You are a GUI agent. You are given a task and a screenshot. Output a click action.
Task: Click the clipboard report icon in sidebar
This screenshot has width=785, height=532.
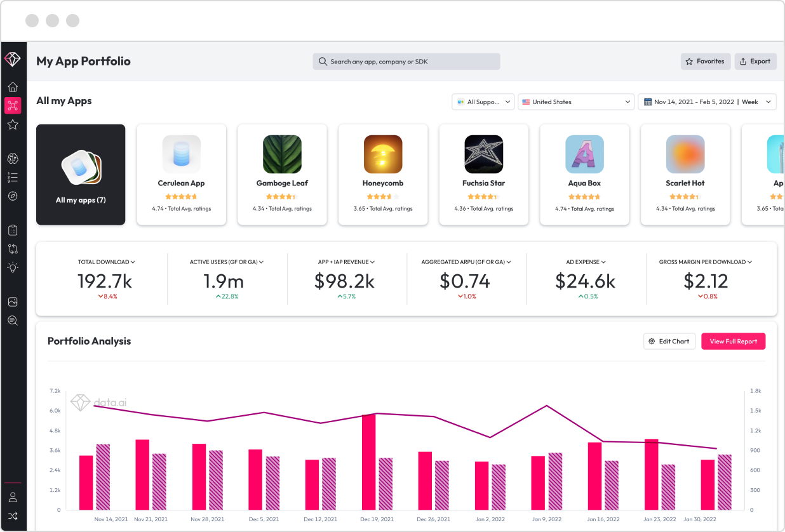coord(13,230)
